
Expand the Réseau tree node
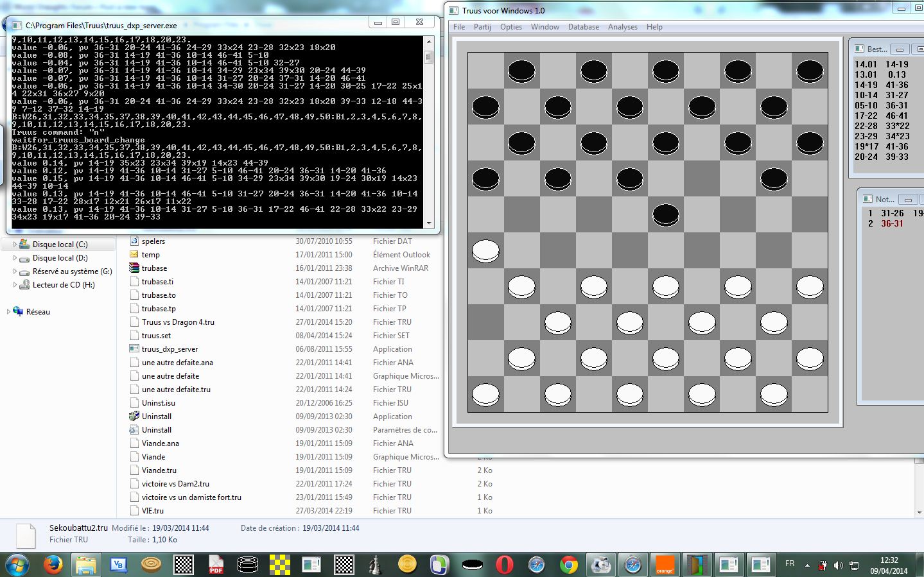click(8, 312)
